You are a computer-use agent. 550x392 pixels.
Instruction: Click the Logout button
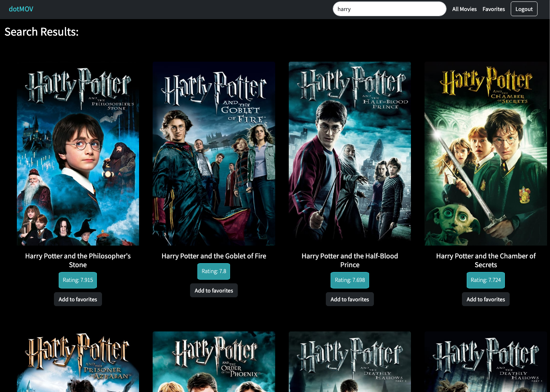pyautogui.click(x=524, y=9)
